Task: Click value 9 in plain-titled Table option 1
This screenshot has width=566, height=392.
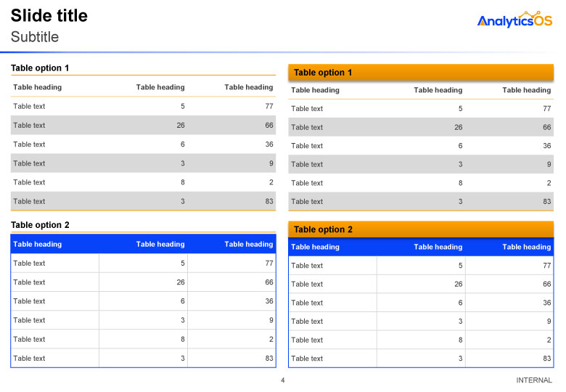Action: pos(271,163)
